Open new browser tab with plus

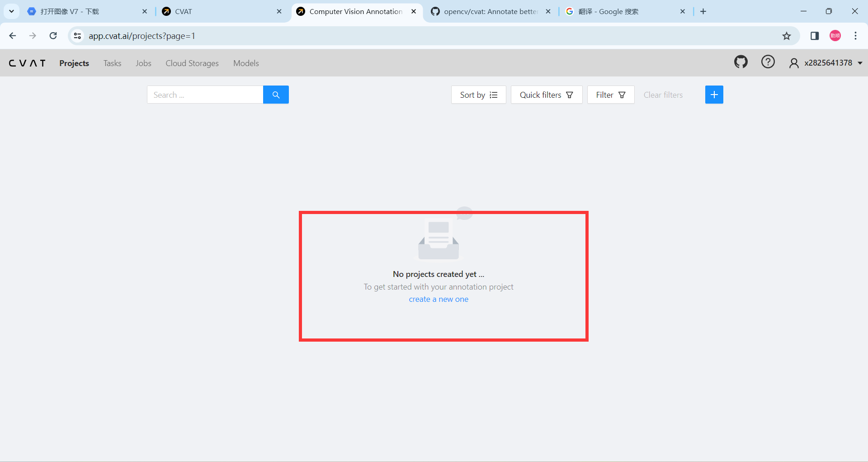pos(703,11)
